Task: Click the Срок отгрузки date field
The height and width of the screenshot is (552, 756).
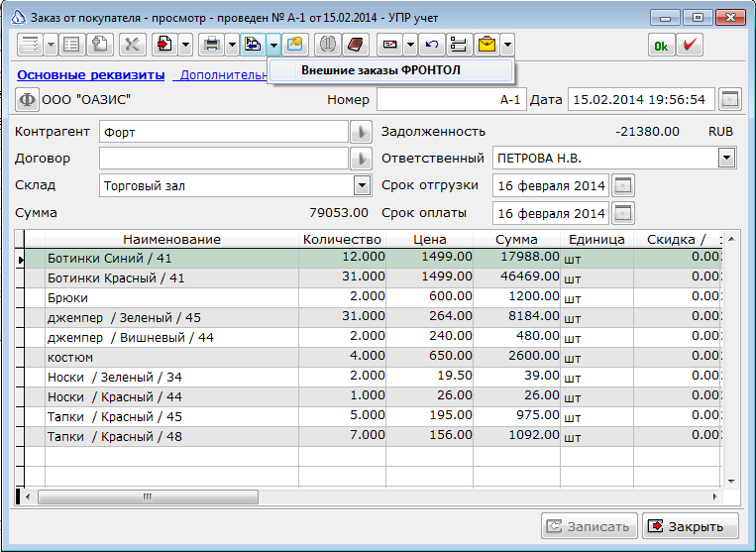Action: [551, 185]
